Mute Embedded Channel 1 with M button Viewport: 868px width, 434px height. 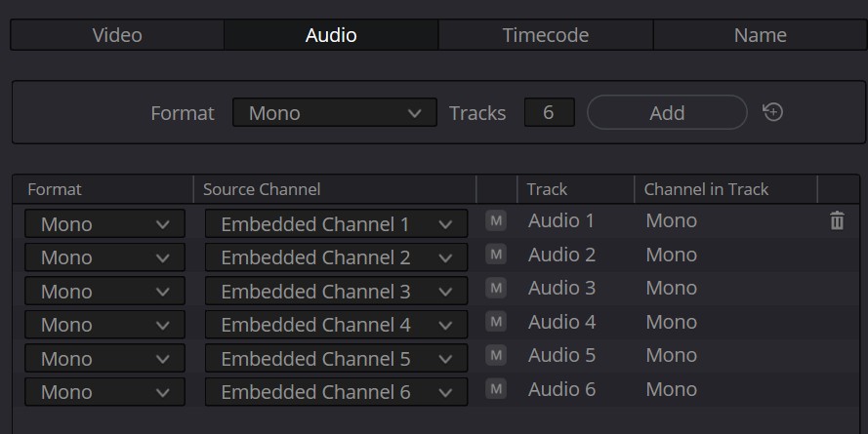tap(496, 221)
